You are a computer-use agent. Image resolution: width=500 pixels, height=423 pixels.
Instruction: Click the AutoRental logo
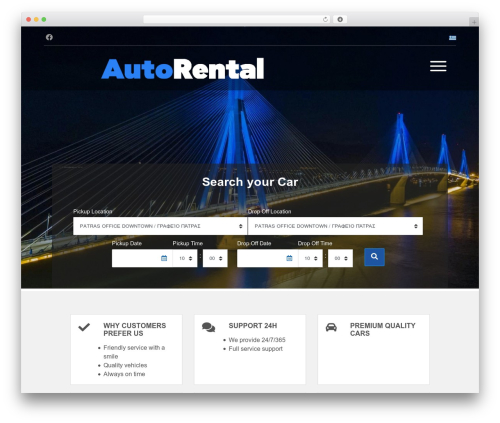click(x=183, y=69)
